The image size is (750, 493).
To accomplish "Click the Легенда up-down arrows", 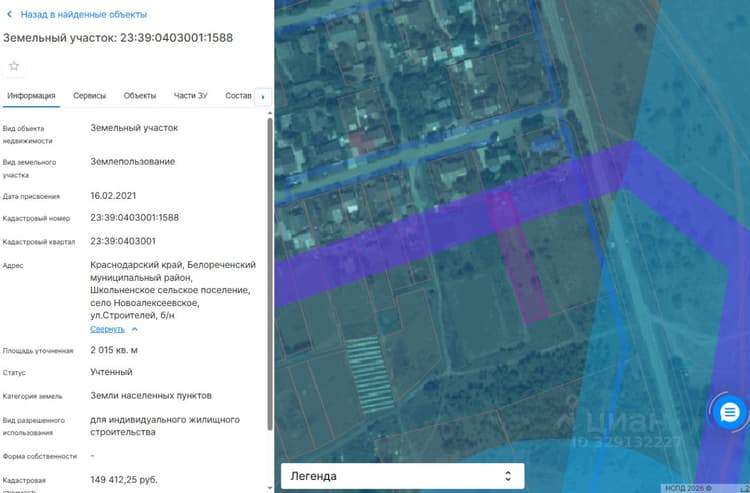I will pyautogui.click(x=508, y=476).
